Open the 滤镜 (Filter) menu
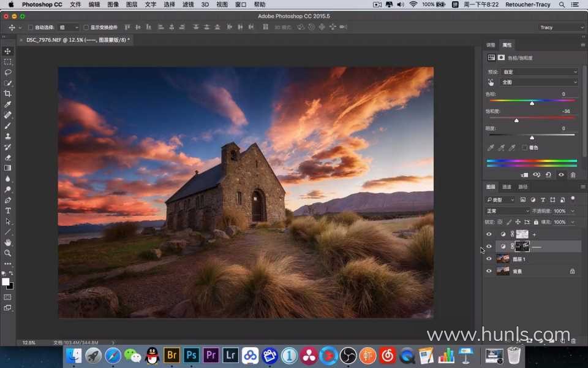The image size is (588, 368). pyautogui.click(x=188, y=4)
